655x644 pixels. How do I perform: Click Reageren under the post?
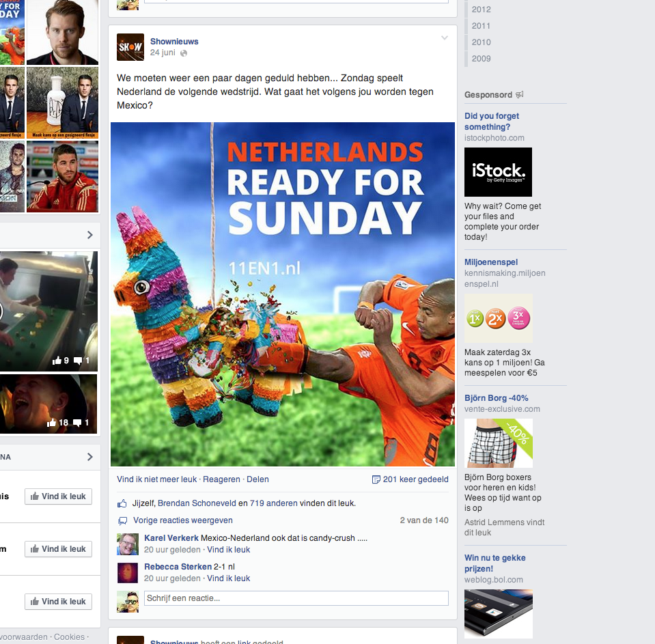point(221,479)
